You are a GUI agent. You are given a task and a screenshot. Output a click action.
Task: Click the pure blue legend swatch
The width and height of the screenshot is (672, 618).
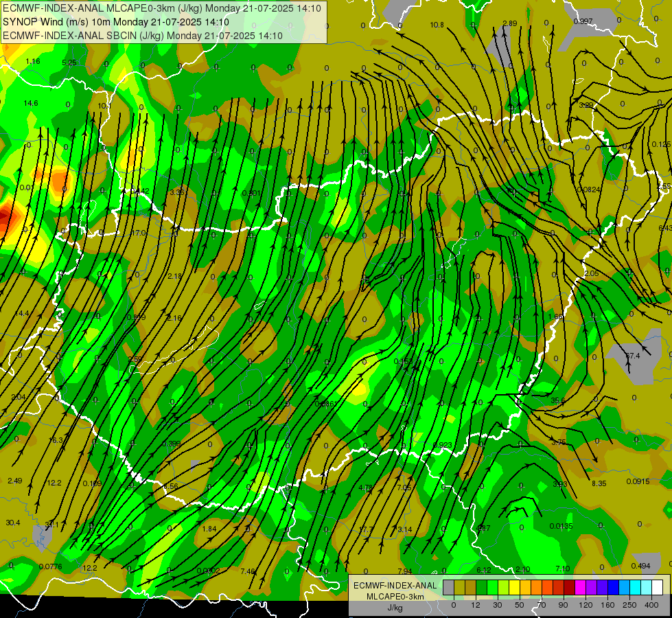(613, 587)
